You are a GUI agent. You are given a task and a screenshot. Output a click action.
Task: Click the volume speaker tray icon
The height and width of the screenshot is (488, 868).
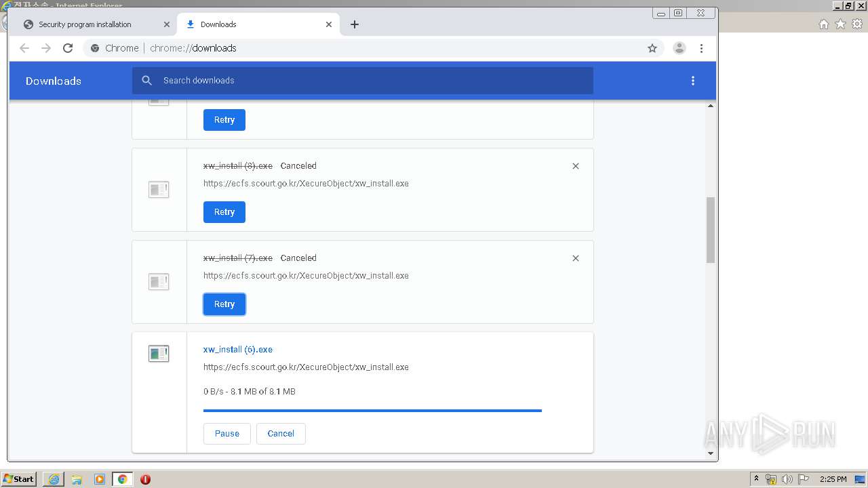[x=787, y=479]
